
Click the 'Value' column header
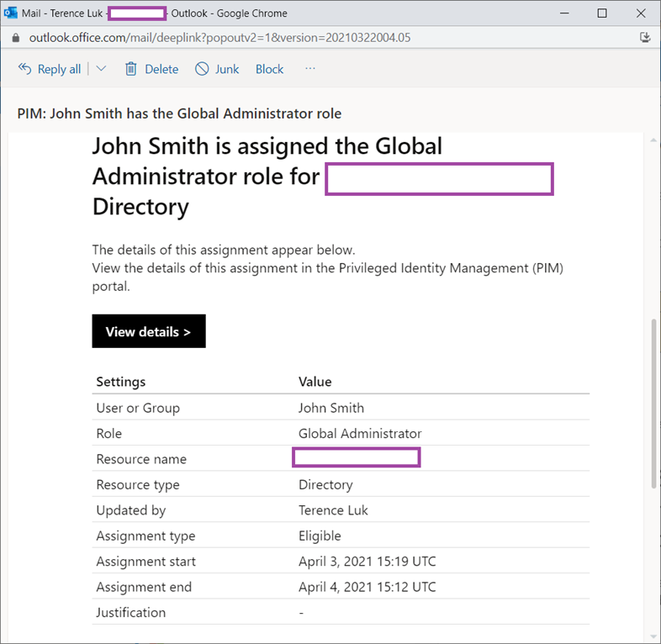tap(315, 382)
